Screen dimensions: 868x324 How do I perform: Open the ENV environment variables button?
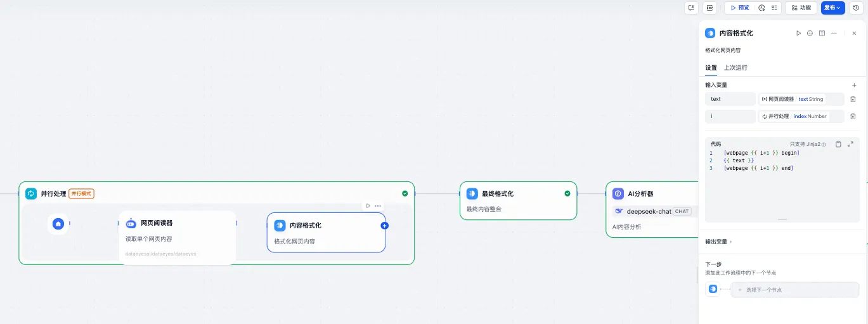[x=709, y=8]
